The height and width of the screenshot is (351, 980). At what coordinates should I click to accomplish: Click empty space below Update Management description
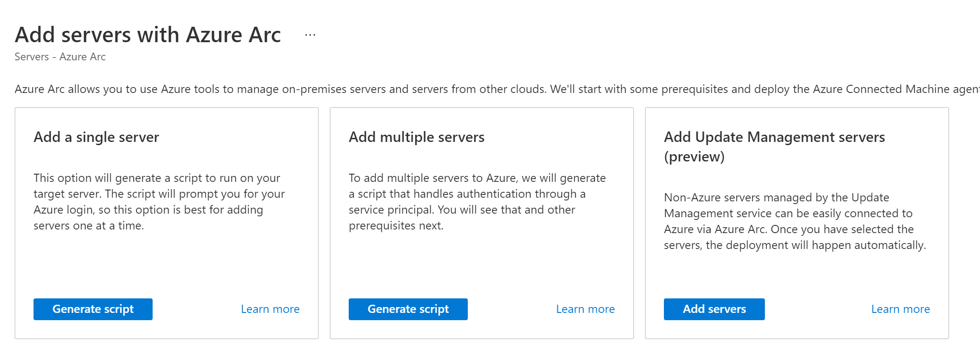pos(796,274)
